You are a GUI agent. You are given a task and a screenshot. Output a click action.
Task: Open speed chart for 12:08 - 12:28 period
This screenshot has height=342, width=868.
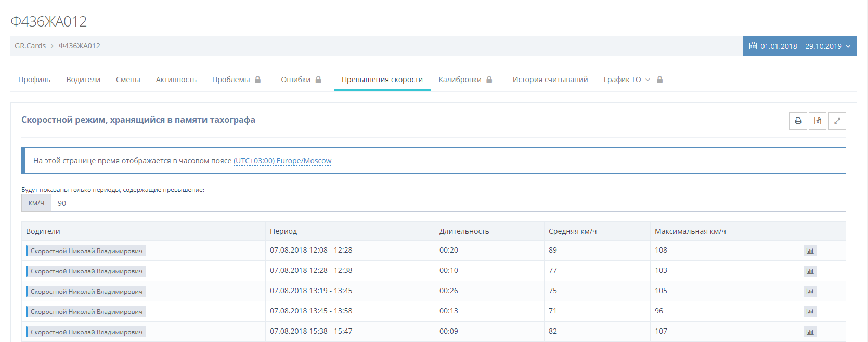click(x=810, y=251)
